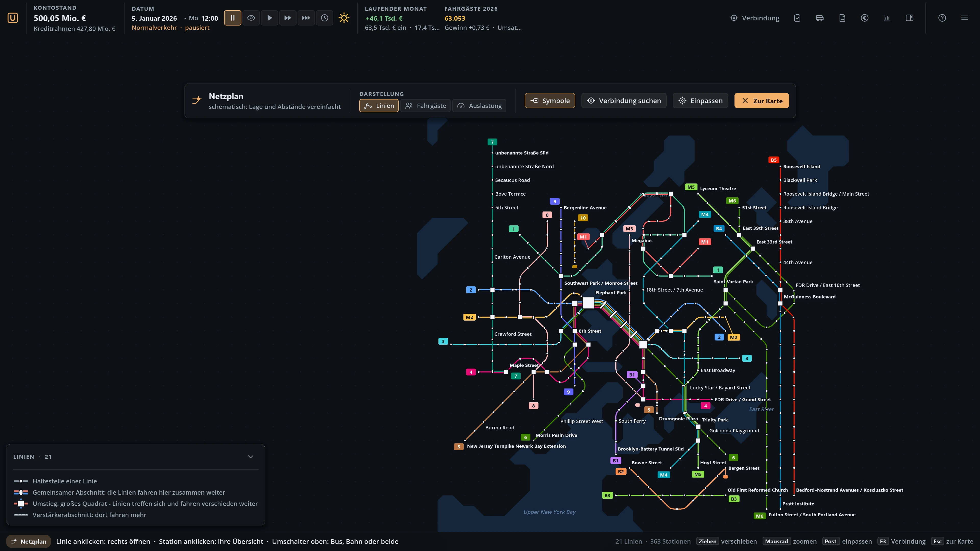Viewport: 980px width, 551px height.
Task: Click Verbindung suchen button
Action: 624,101
